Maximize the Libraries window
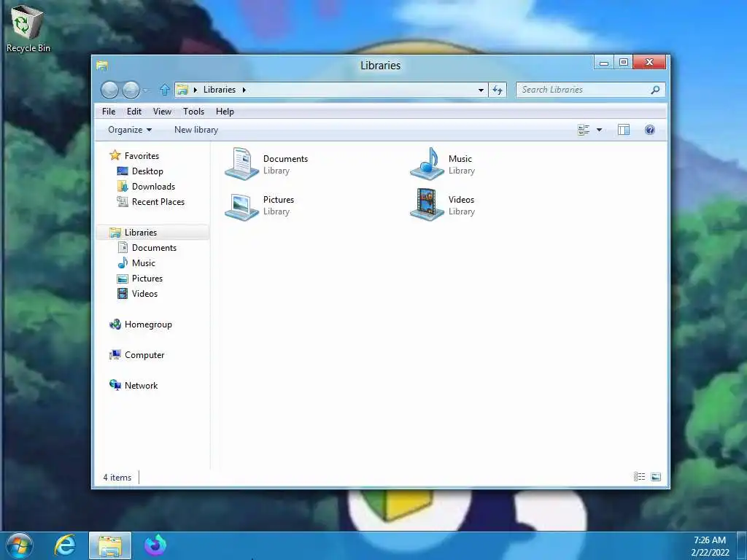 pyautogui.click(x=623, y=63)
